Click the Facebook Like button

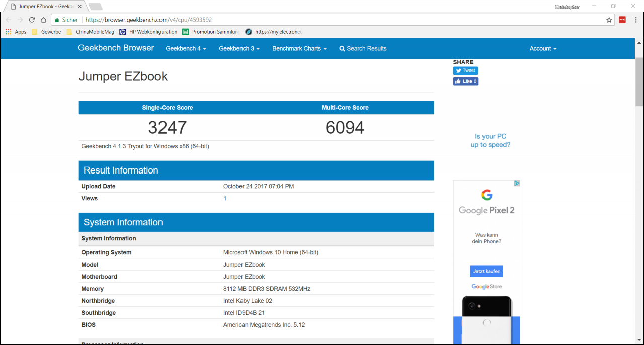tap(465, 81)
